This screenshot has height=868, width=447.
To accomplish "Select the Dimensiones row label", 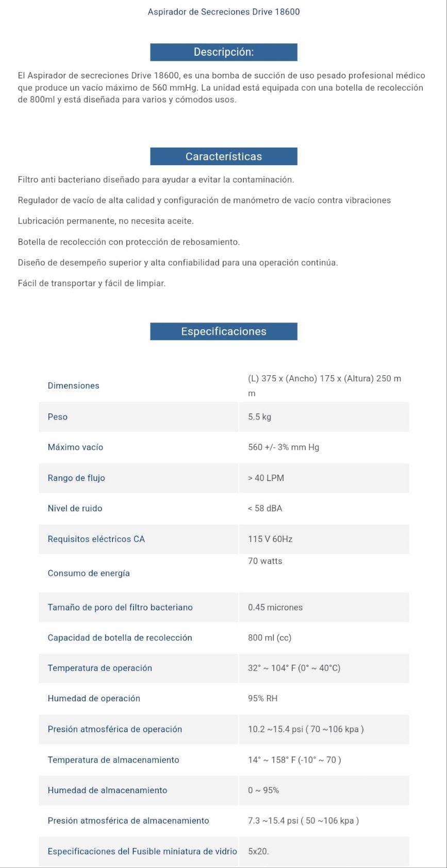I will pos(73,385).
